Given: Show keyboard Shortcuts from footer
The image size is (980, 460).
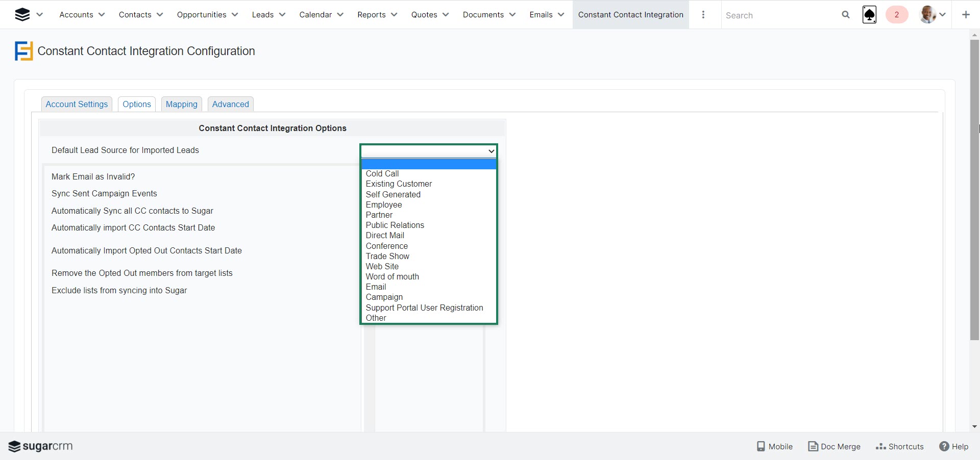Looking at the screenshot, I should [900, 446].
